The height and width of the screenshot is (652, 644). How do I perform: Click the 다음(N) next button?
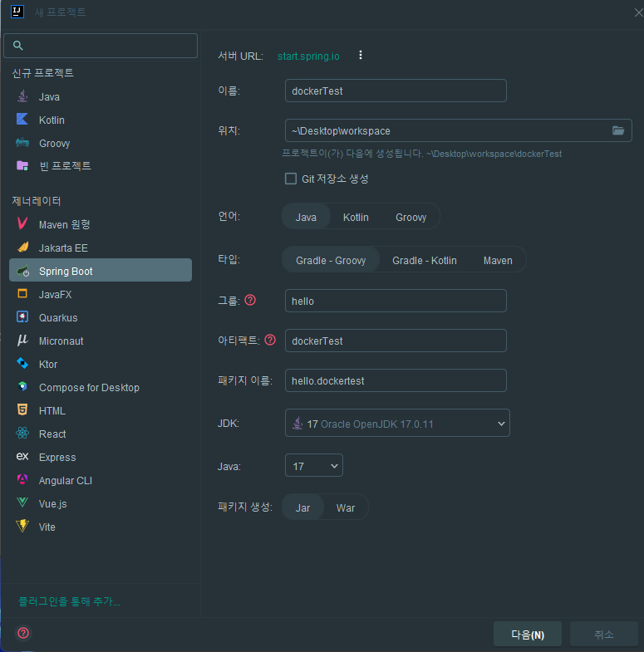pyautogui.click(x=528, y=634)
